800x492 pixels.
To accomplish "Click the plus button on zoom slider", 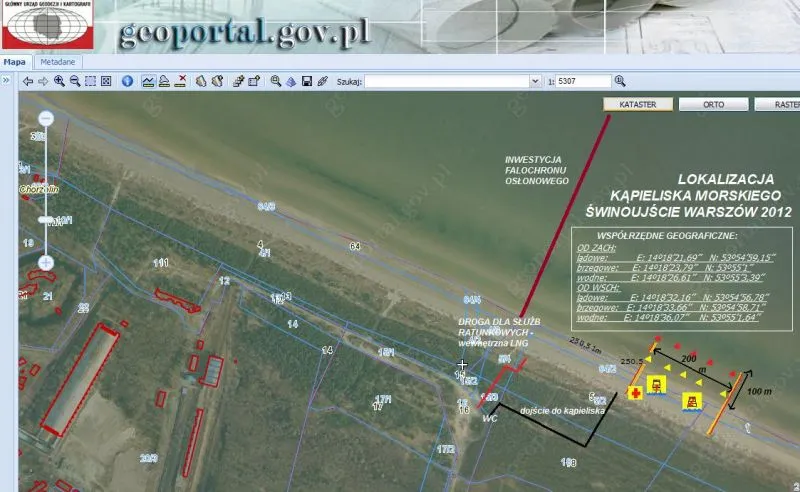I will click(x=46, y=262).
